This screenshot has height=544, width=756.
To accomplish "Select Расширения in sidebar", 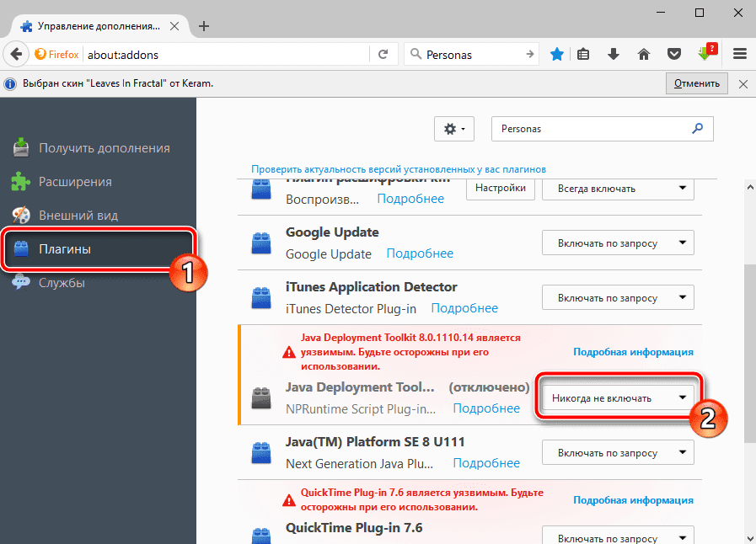I will point(99,182).
